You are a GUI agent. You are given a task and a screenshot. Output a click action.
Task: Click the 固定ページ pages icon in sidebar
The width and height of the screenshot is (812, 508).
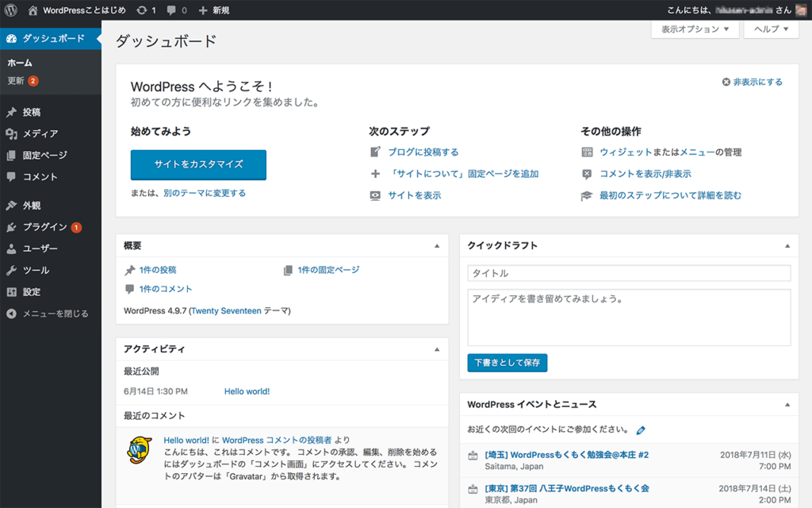pyautogui.click(x=11, y=156)
